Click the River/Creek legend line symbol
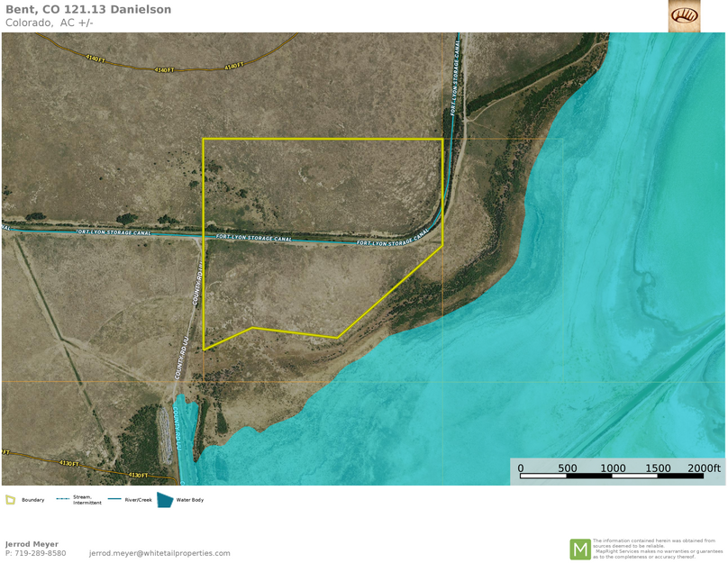This screenshot has height=563, width=728. [114, 499]
